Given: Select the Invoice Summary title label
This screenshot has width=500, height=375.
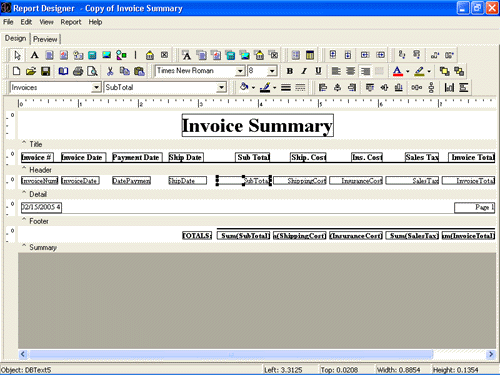Looking at the screenshot, I should (x=257, y=126).
